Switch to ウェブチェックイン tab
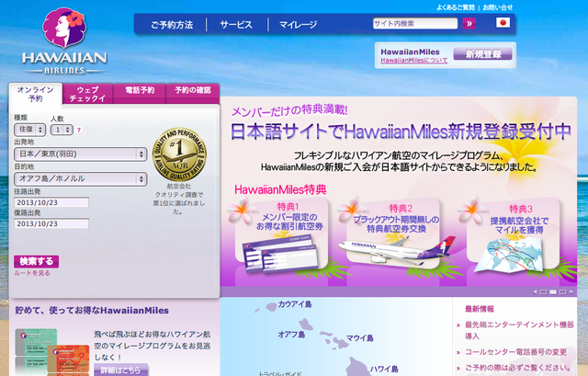Screen dimensions: 588x376 [x=88, y=94]
